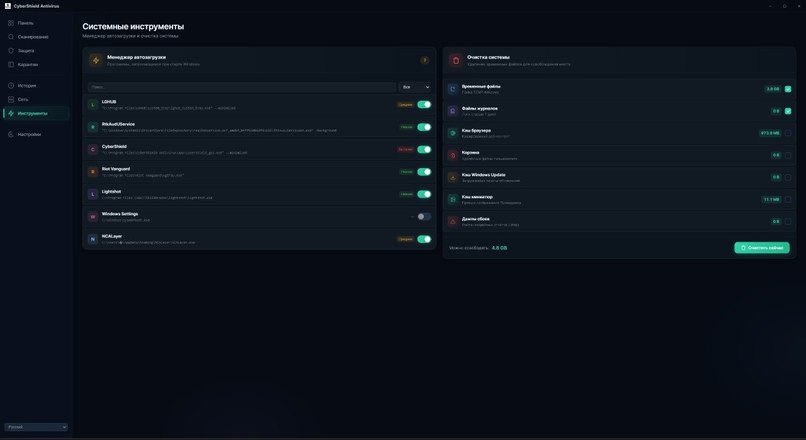Click the Карантин sidebar icon

point(11,65)
